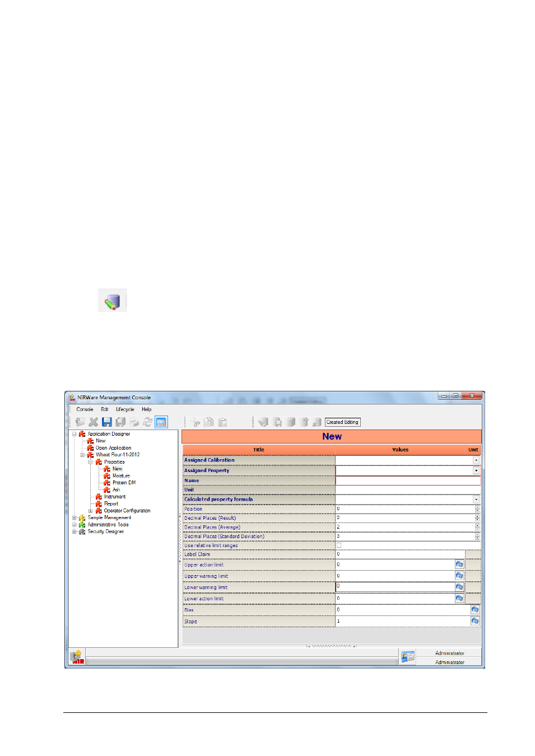
Task: Collapse the Properties tree node
Action: 91,462
